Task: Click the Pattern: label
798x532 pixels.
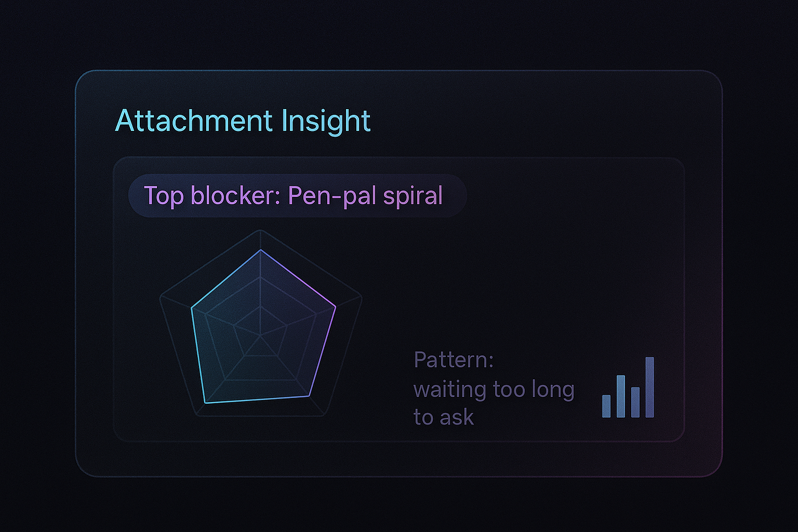Action: (x=453, y=360)
